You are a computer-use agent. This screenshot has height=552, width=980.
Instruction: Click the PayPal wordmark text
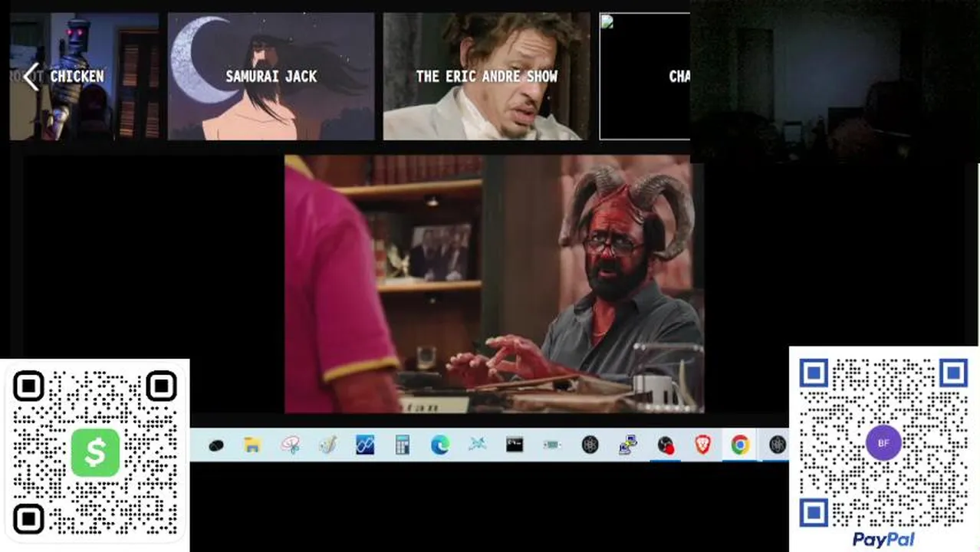click(883, 540)
